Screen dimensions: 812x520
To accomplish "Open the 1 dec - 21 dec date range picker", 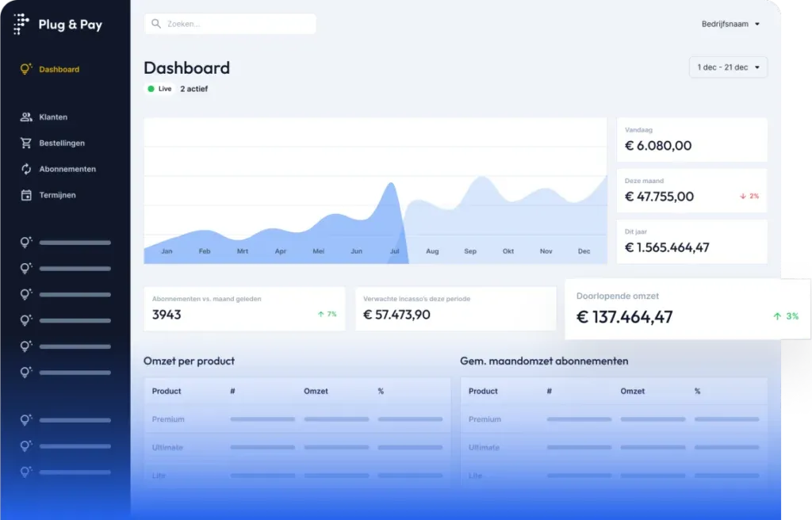I will tap(728, 67).
